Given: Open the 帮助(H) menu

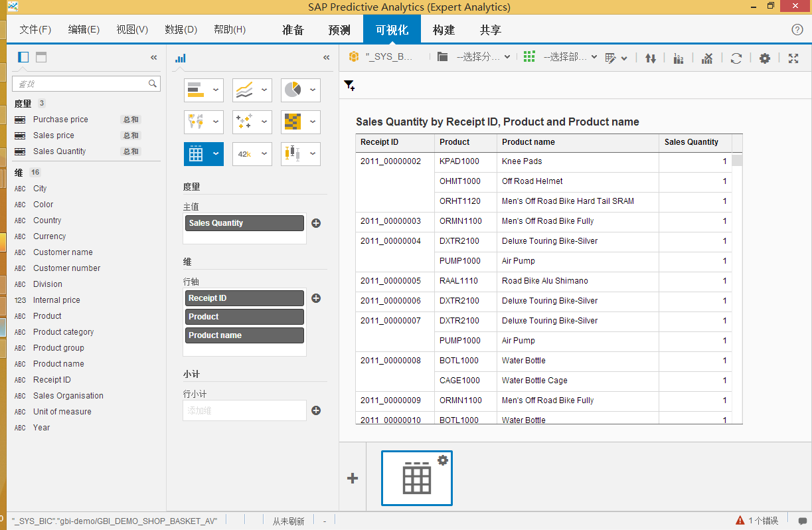Looking at the screenshot, I should coord(230,30).
